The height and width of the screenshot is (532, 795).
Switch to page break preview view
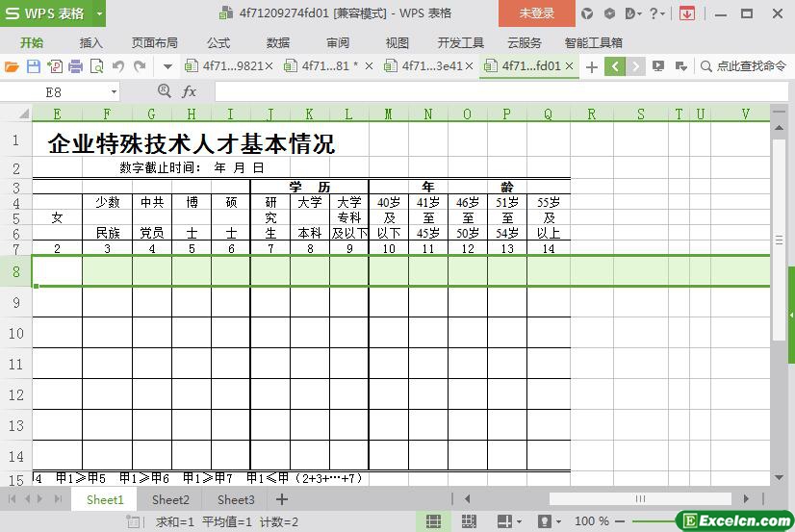(469, 520)
